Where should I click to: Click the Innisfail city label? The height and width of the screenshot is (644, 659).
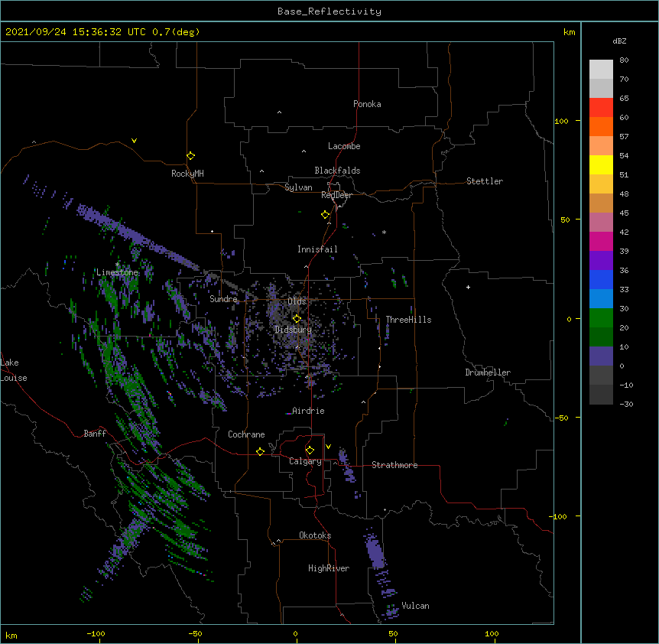[x=317, y=249]
